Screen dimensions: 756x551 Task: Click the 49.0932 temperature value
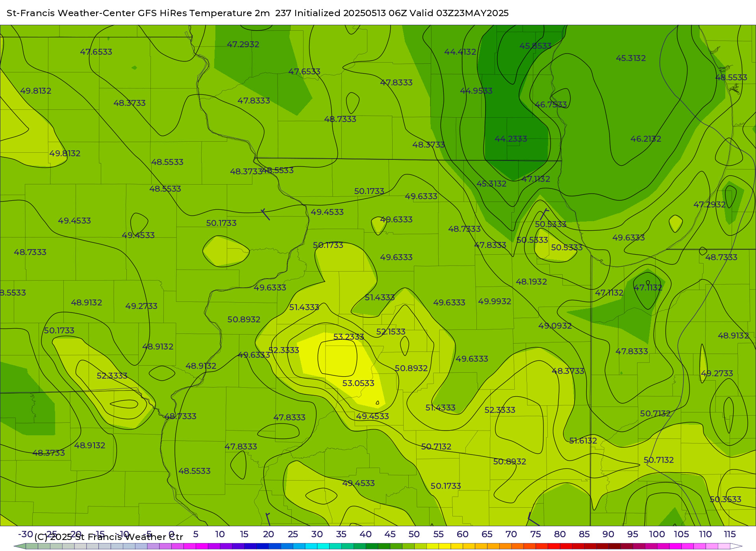555,326
